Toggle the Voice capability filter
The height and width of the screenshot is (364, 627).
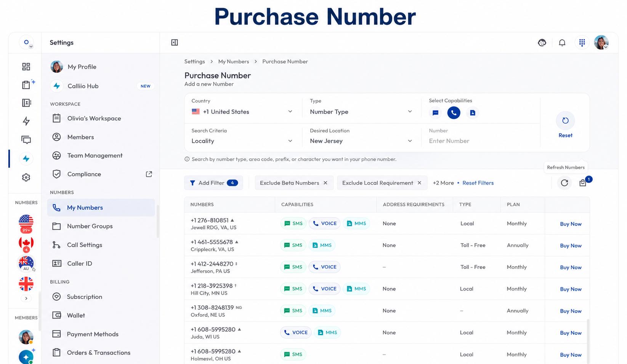pyautogui.click(x=454, y=113)
